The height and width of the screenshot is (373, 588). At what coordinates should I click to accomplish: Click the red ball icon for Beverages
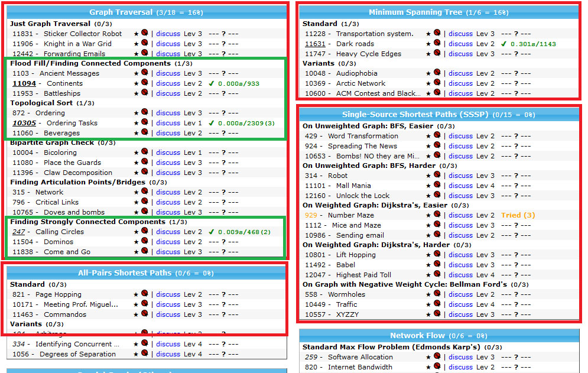pos(145,132)
